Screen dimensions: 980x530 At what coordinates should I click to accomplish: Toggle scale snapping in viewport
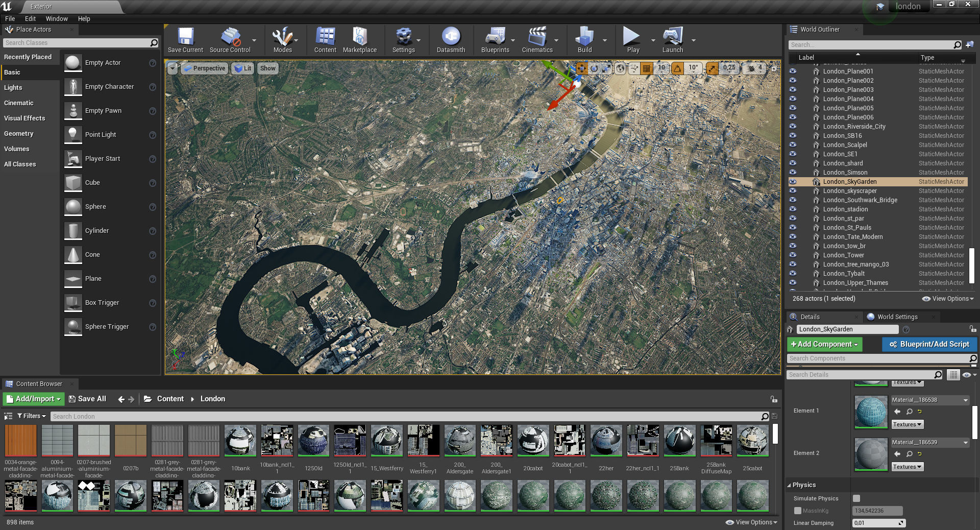712,68
